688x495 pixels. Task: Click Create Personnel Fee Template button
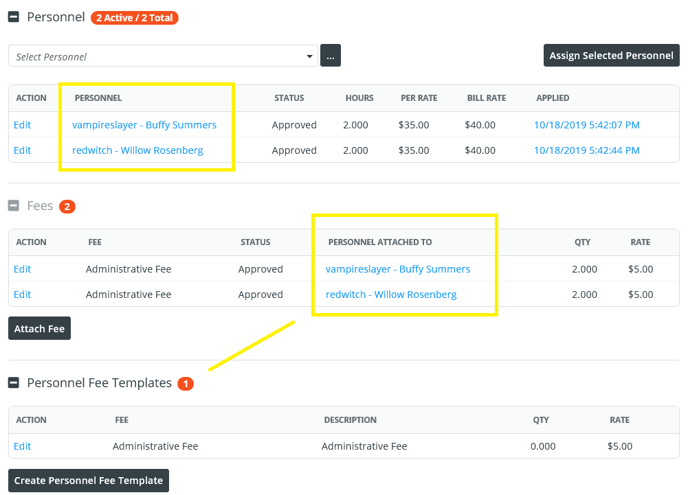tap(88, 480)
